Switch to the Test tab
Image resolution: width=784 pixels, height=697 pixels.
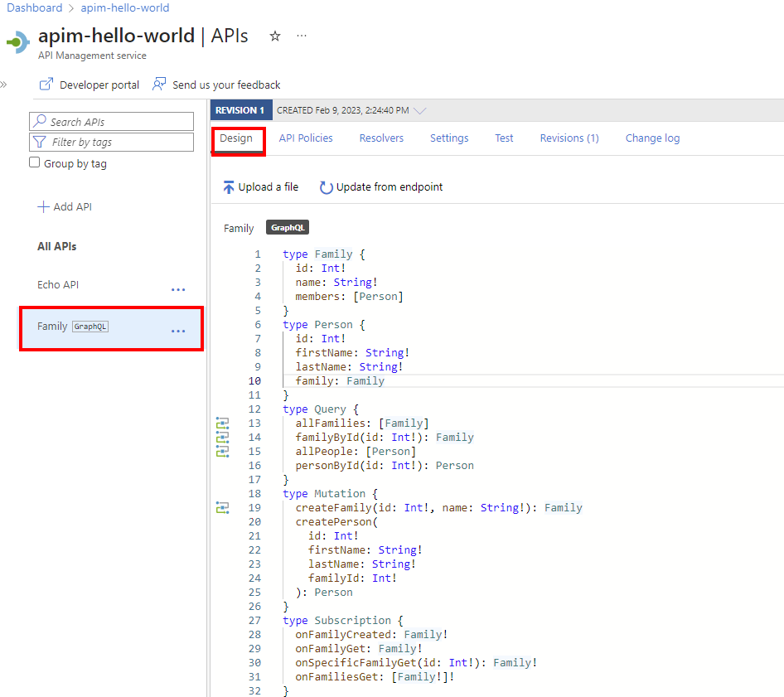(x=504, y=138)
